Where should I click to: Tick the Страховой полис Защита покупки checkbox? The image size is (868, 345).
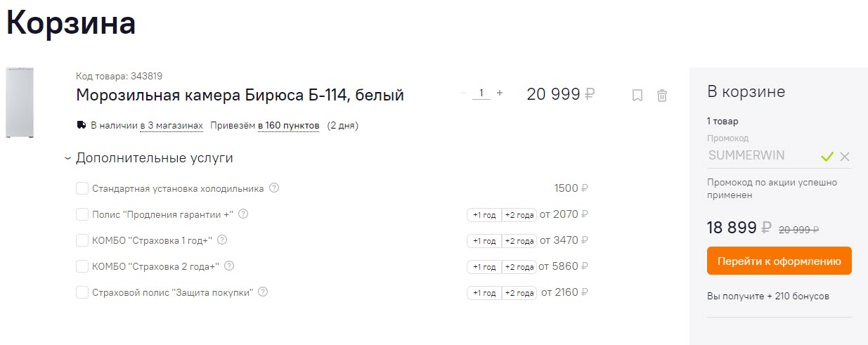(x=82, y=292)
